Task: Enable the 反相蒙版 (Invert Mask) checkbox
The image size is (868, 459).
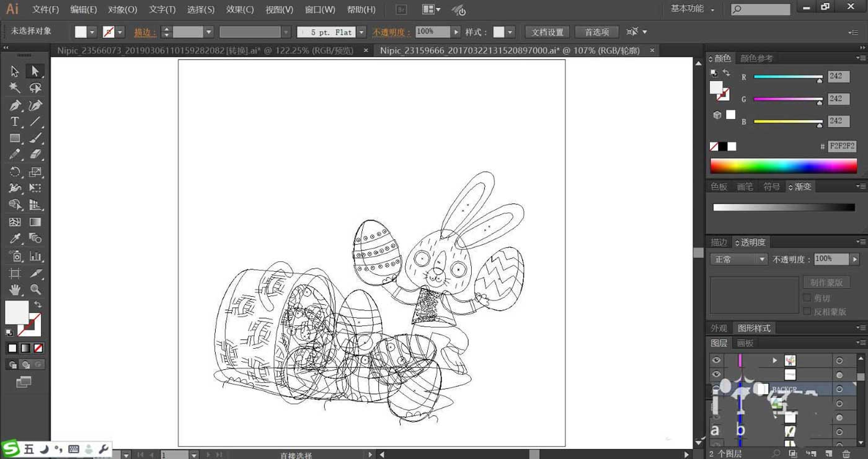Action: coord(807,312)
